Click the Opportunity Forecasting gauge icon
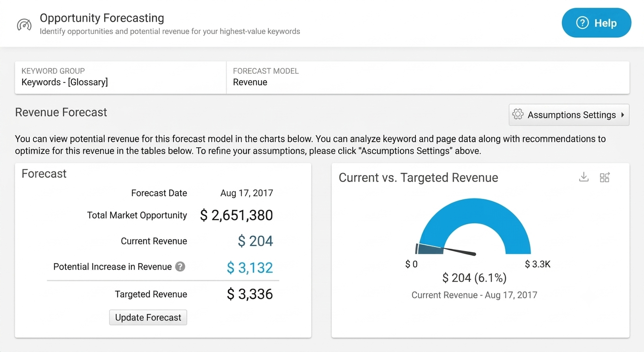The width and height of the screenshot is (644, 352). tap(24, 25)
